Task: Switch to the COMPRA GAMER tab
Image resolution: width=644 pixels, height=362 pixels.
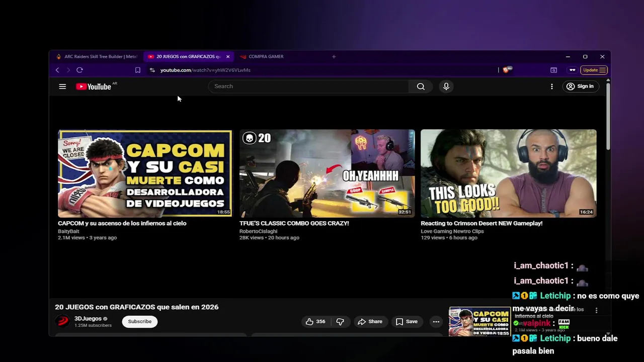Action: (x=266, y=56)
